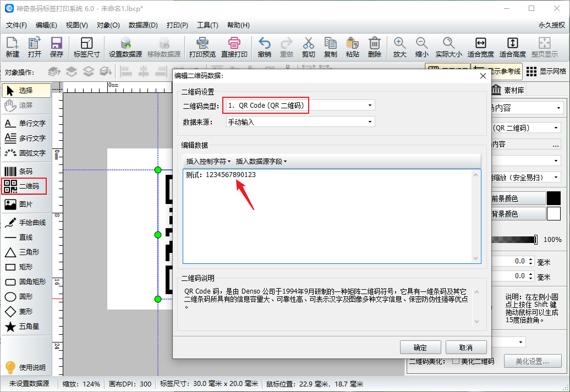Select the 单行文字 single-line text tool
The height and width of the screenshot is (392, 570).
tap(26, 124)
